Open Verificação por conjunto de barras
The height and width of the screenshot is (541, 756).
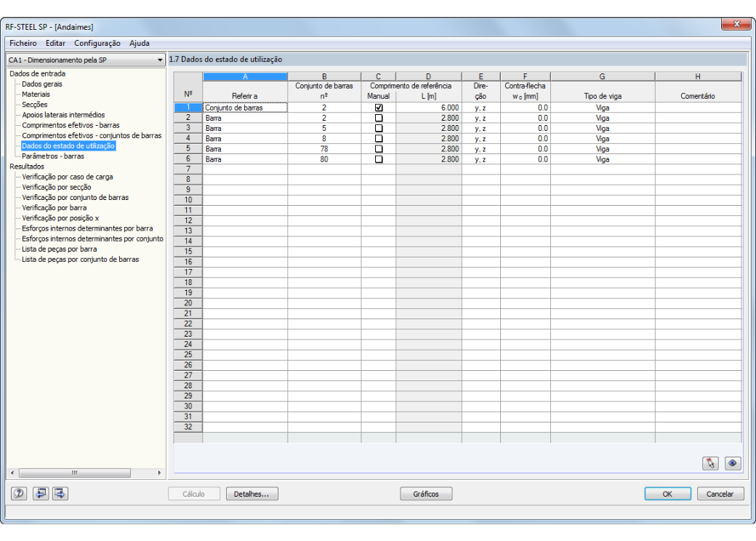pyautogui.click(x=75, y=197)
